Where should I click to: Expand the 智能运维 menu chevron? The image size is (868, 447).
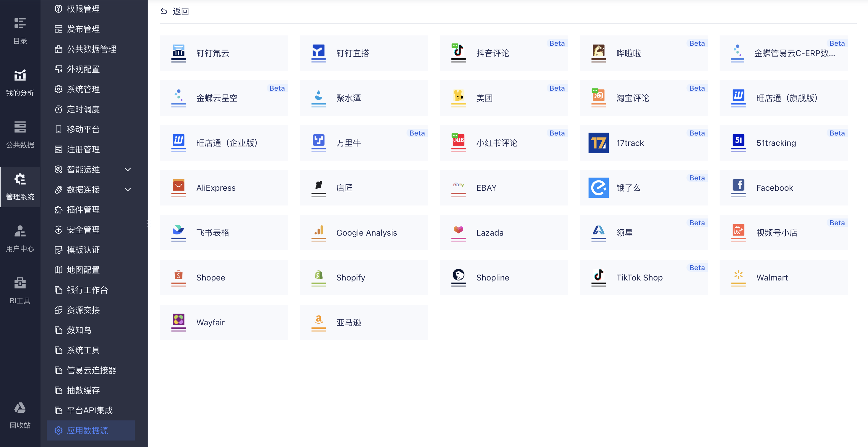tap(128, 169)
